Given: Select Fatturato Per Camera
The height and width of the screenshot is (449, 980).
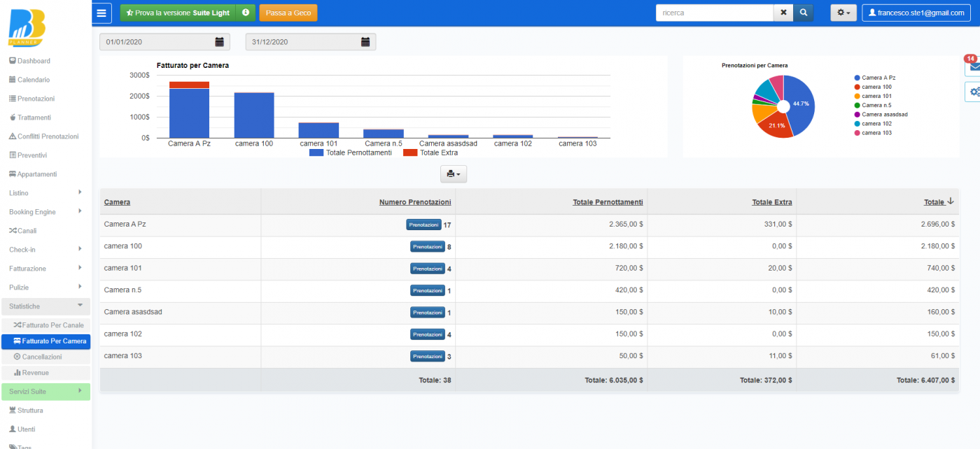Looking at the screenshot, I should click(x=45, y=341).
